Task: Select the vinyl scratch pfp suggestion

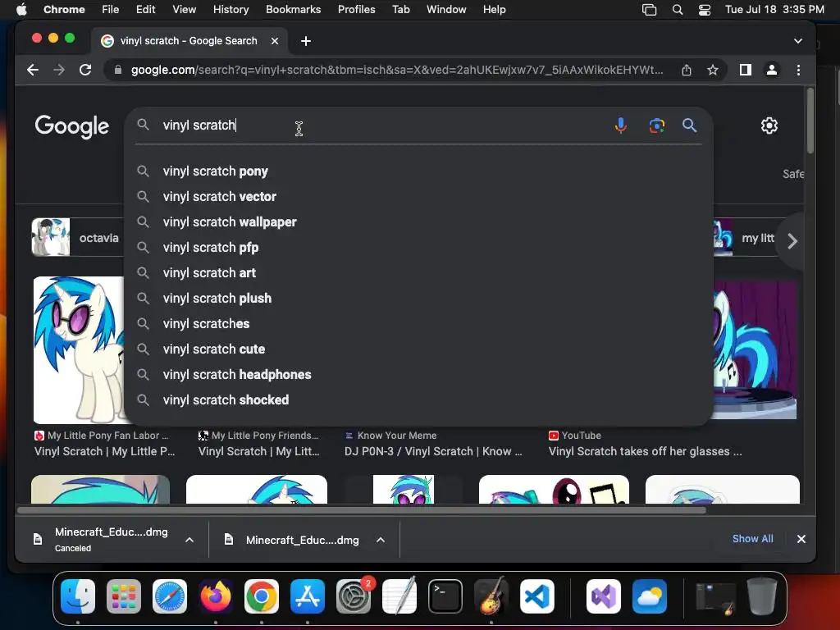Action: point(418,248)
